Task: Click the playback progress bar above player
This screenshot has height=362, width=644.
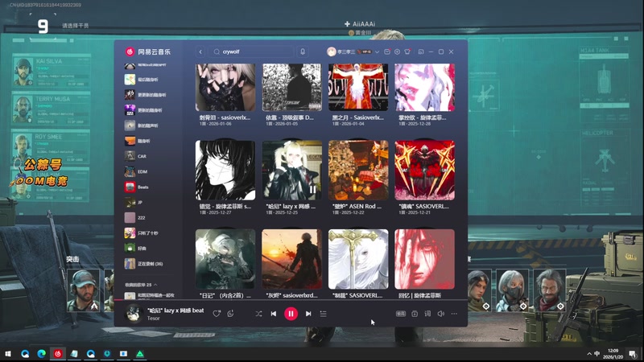Action: pyautogui.click(x=291, y=300)
